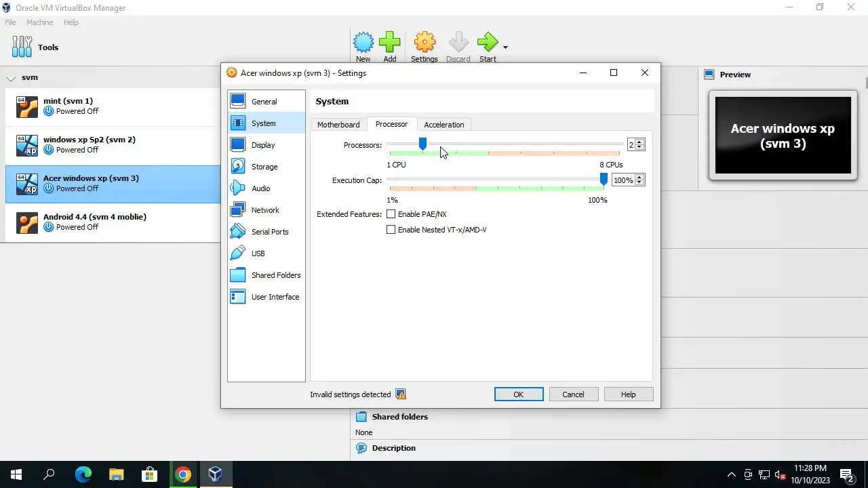Image resolution: width=868 pixels, height=488 pixels.
Task: Open the Windows Start menu
Action: 16,474
